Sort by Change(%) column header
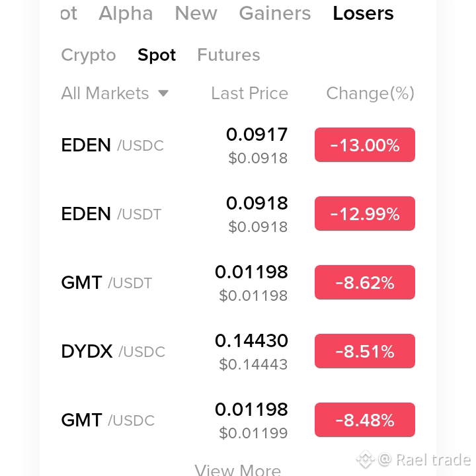The image size is (476, 476). pyautogui.click(x=370, y=93)
